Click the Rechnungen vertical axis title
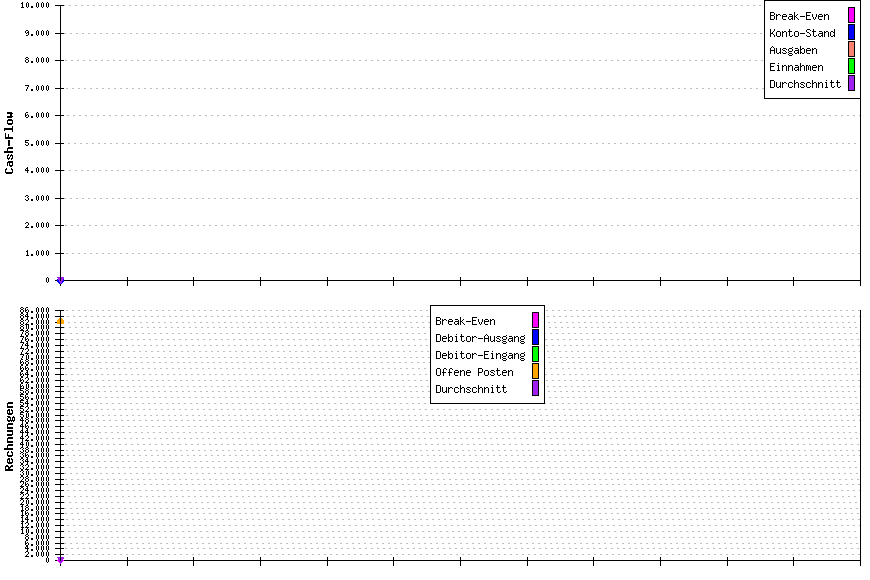This screenshot has width=870, height=580. point(10,436)
